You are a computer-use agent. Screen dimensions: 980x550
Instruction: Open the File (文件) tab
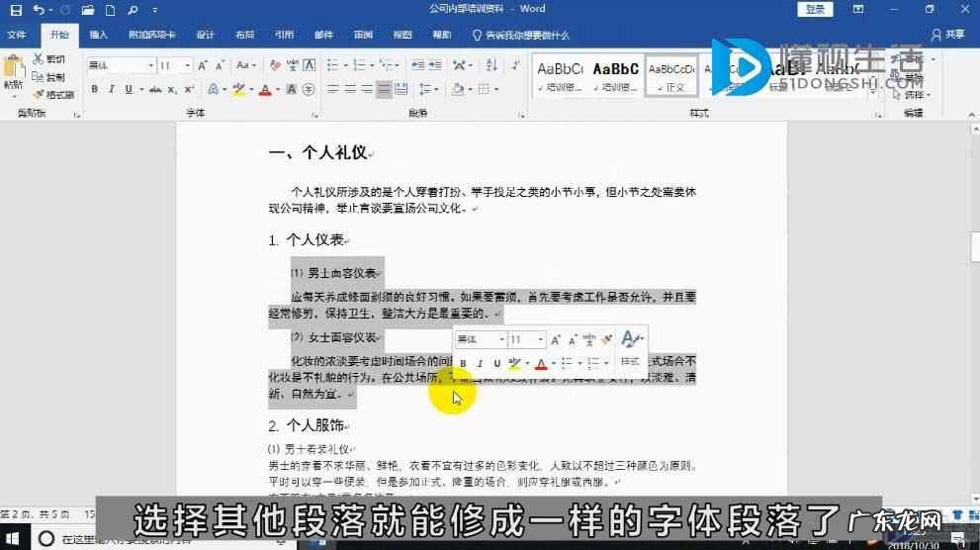[x=17, y=35]
